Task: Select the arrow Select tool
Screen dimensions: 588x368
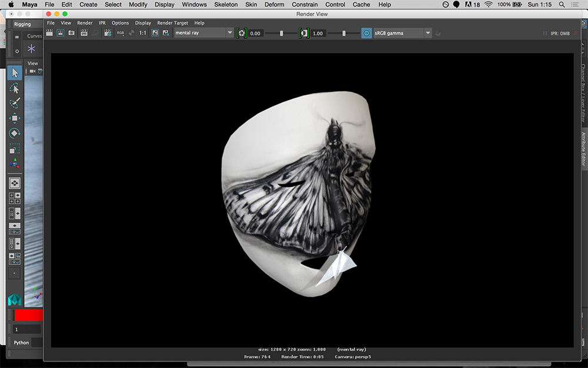Action: click(15, 73)
